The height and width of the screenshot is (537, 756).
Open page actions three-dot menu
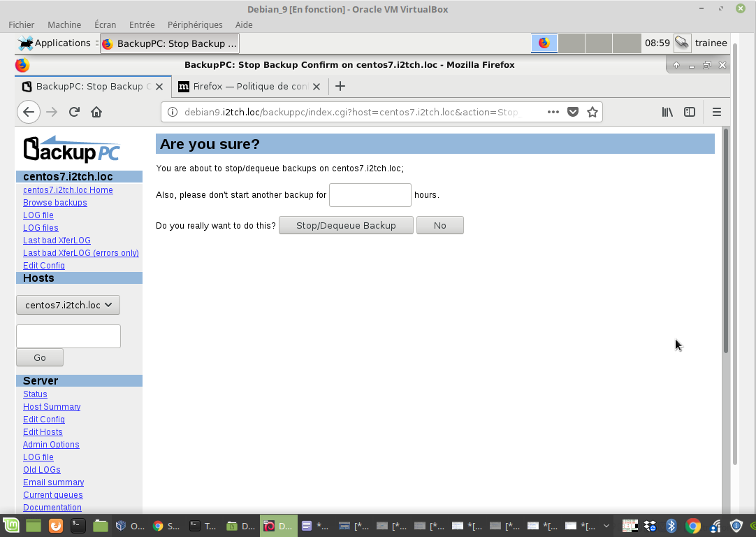point(553,112)
